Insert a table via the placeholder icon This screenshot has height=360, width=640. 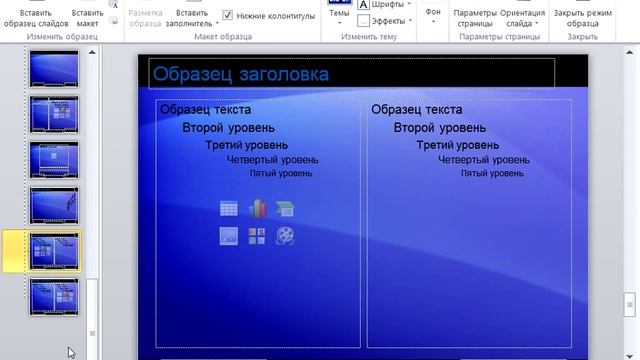point(229,209)
